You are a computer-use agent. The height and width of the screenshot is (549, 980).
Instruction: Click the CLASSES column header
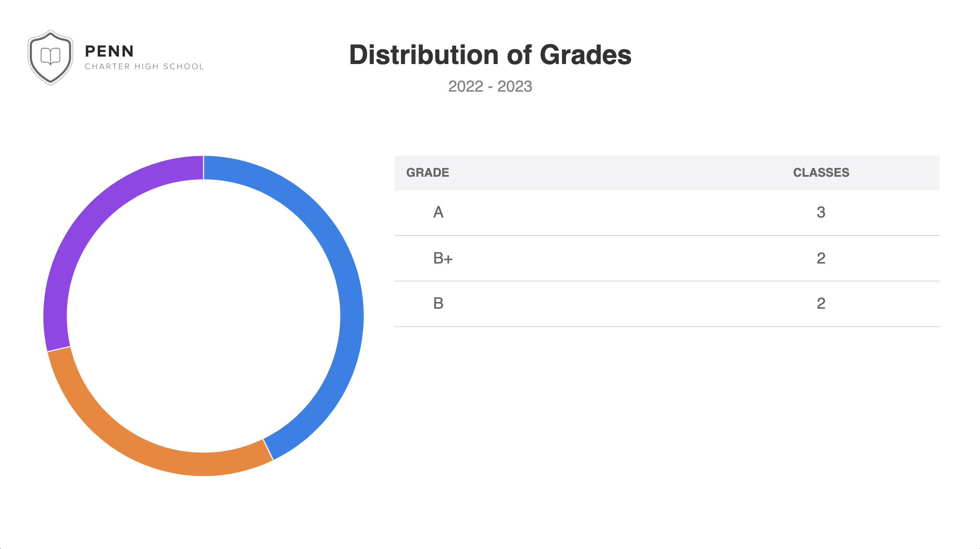click(821, 173)
